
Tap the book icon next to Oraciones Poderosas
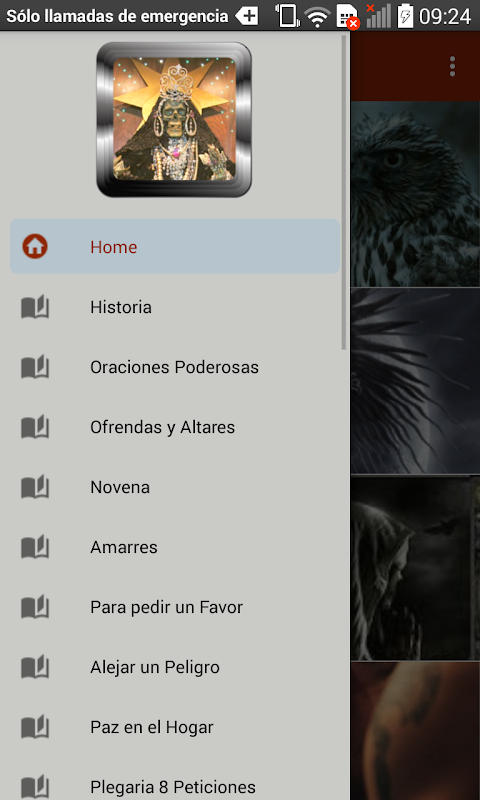35,367
